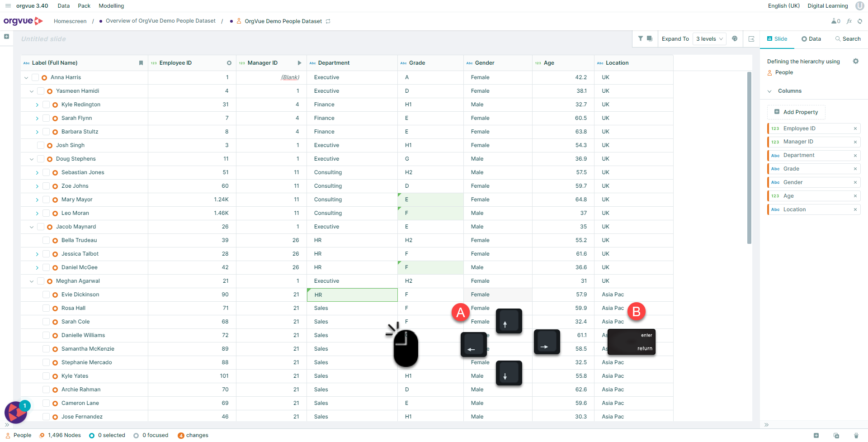
Task: Expand the Kyle Redington node
Action: (x=37, y=105)
